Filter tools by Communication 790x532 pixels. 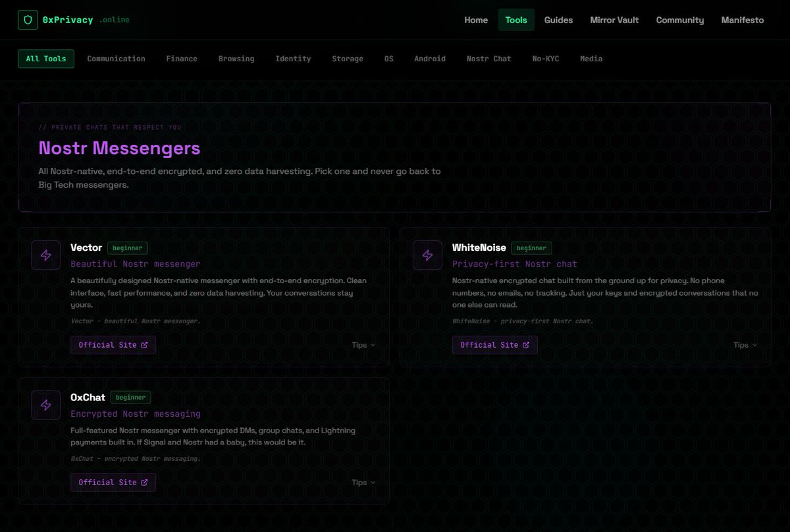pos(116,59)
